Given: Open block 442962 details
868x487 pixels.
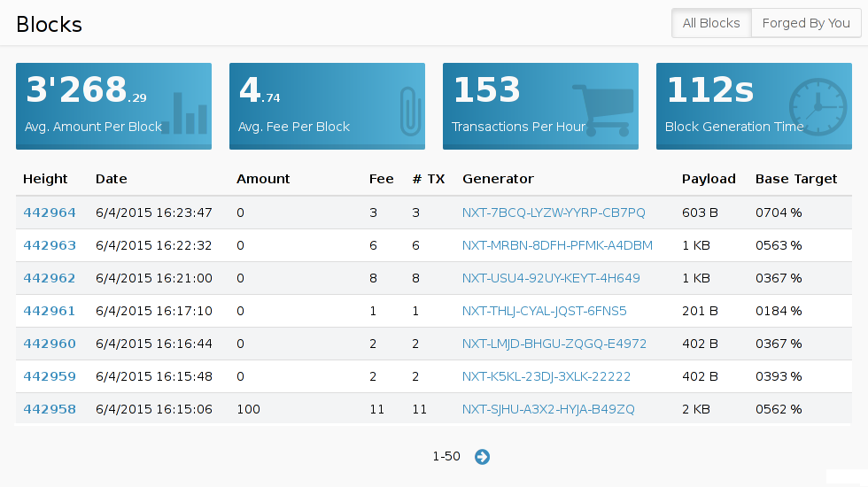Looking at the screenshot, I should click(50, 278).
